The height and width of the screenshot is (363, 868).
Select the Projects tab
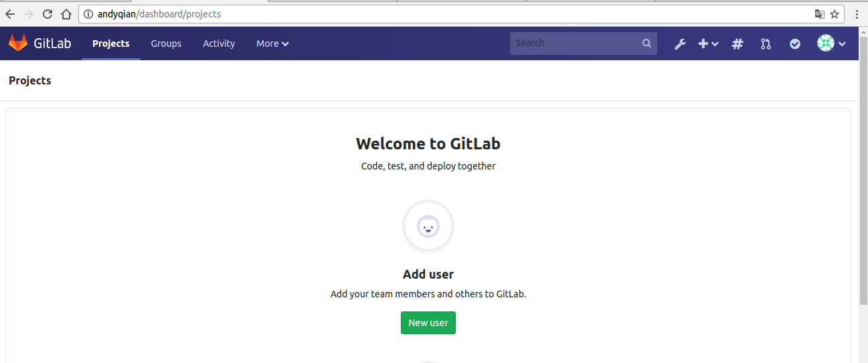[111, 44]
